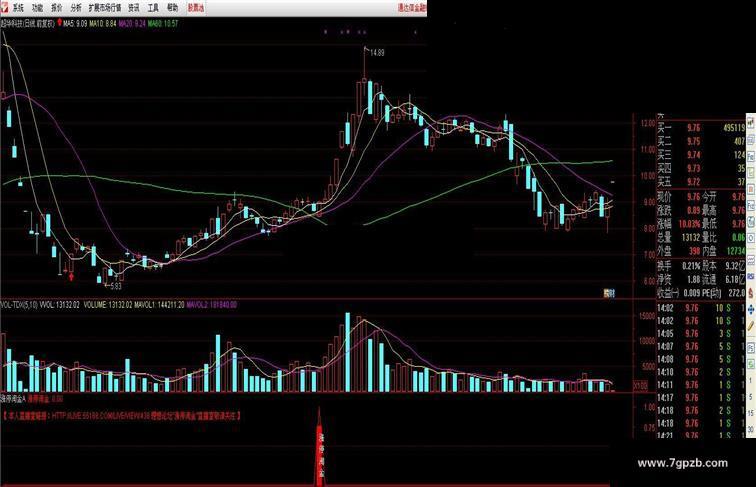Click the Ps icon in right toolbar
Viewport: 756px width, 487px height.
pyautogui.click(x=751, y=347)
